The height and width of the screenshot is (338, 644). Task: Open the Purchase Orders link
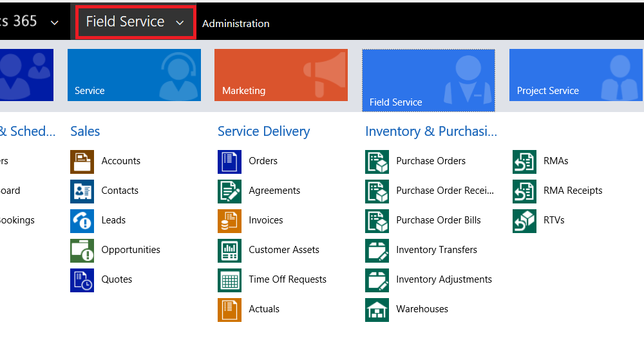[x=431, y=161]
